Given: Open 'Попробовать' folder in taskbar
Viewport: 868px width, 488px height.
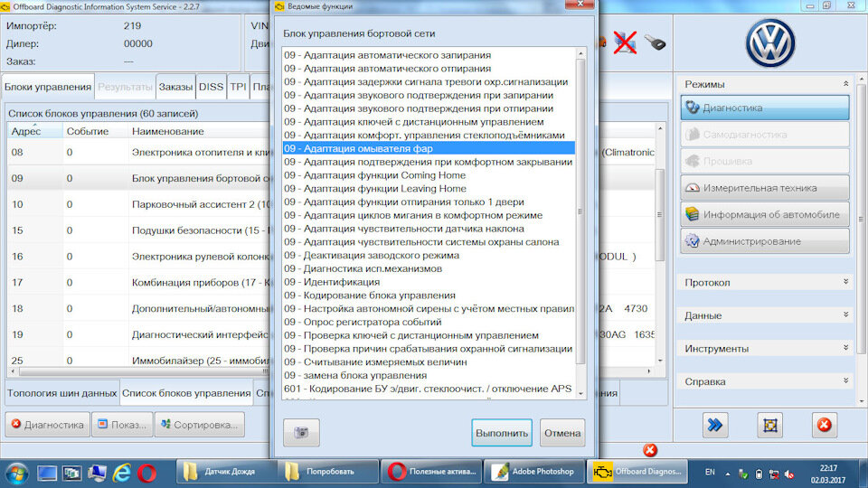Looking at the screenshot, I should pos(327,472).
